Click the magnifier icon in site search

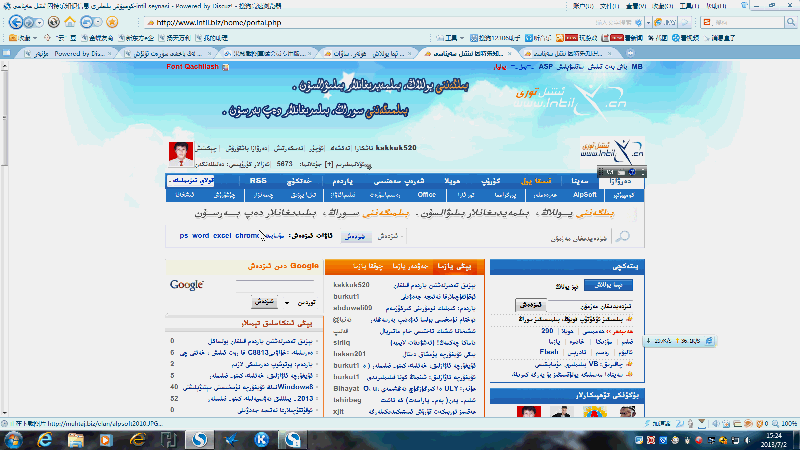click(622, 236)
